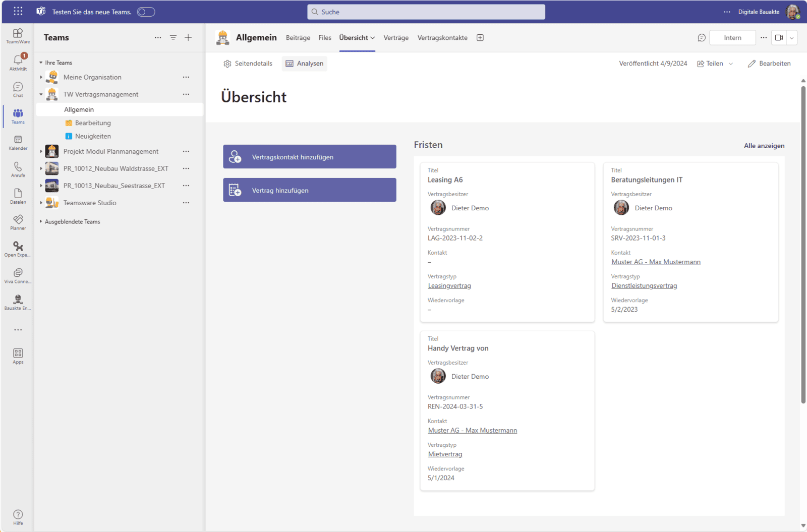The height and width of the screenshot is (532, 807).
Task: Click the page vertical scrollbar
Action: 803,242
